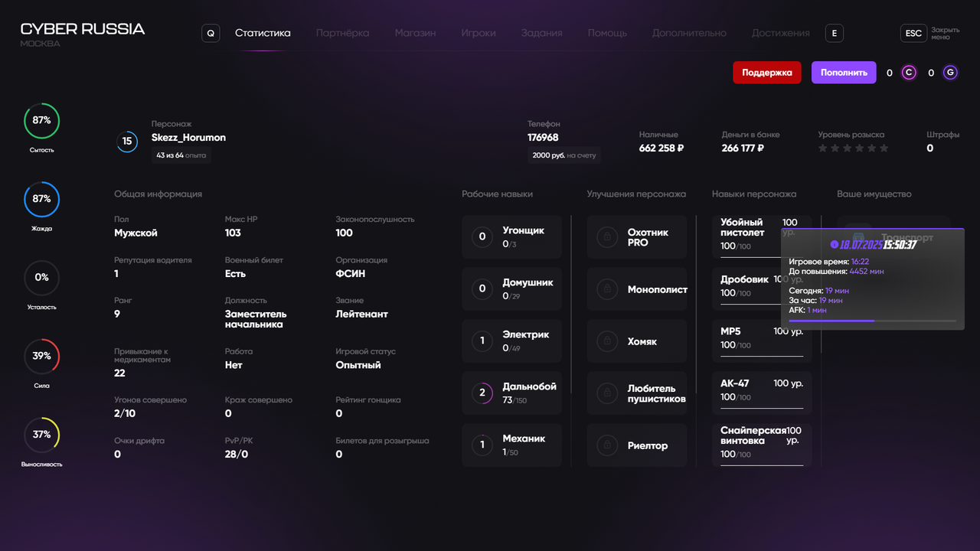Select the Помощь tab

[x=607, y=33]
